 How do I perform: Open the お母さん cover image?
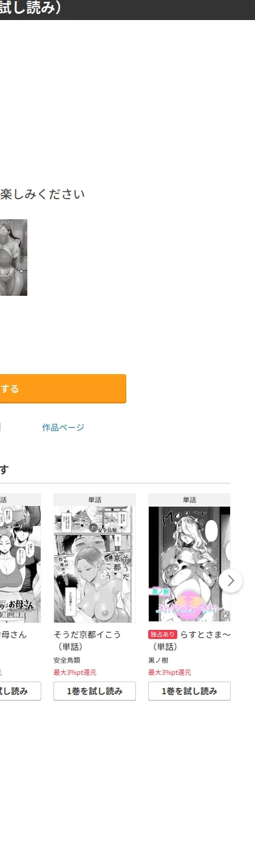click(x=21, y=564)
